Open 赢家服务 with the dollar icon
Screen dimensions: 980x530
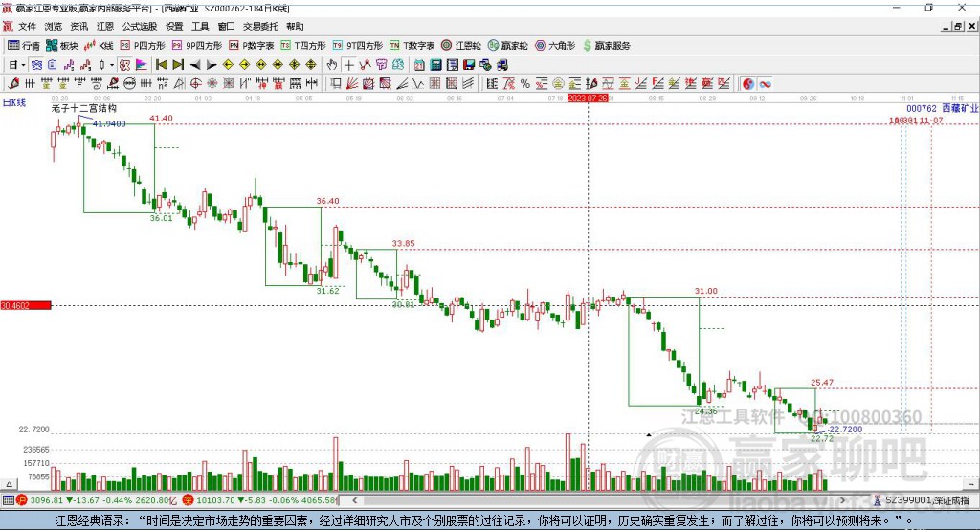pos(606,46)
